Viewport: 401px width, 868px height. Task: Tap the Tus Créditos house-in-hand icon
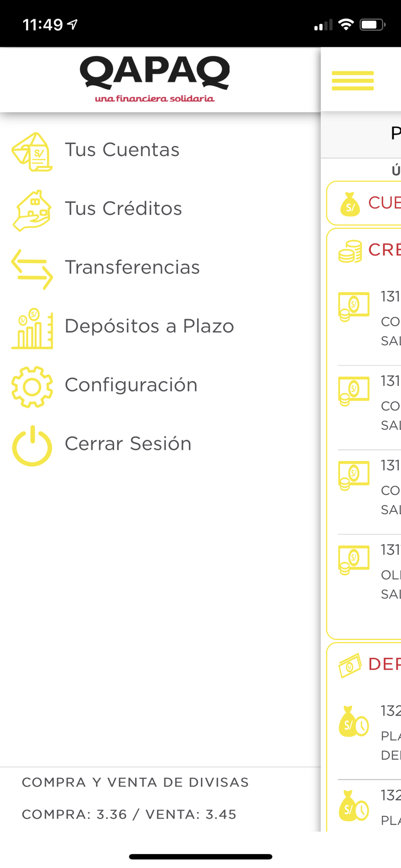click(x=32, y=210)
